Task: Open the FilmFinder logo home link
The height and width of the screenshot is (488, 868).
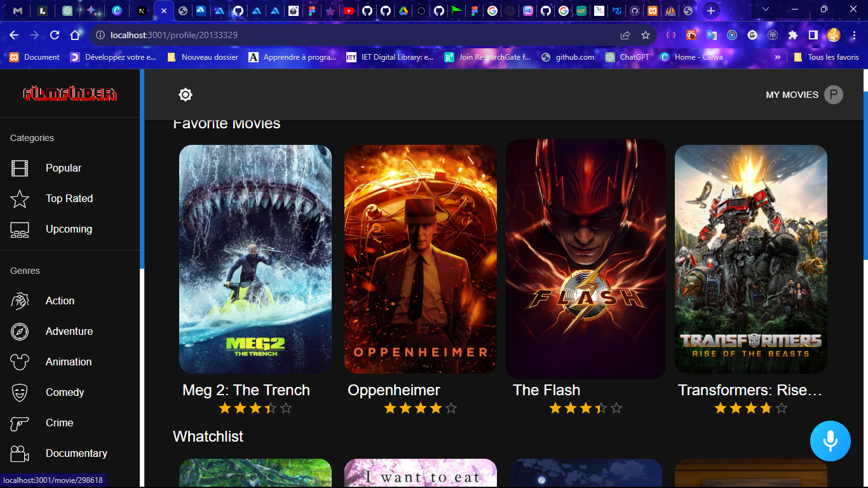Action: [x=70, y=94]
